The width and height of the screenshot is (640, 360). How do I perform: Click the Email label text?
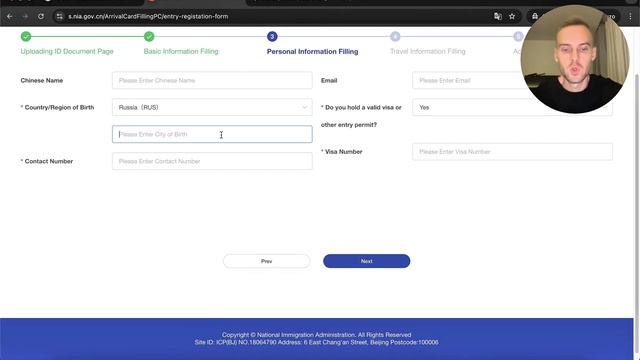(329, 80)
